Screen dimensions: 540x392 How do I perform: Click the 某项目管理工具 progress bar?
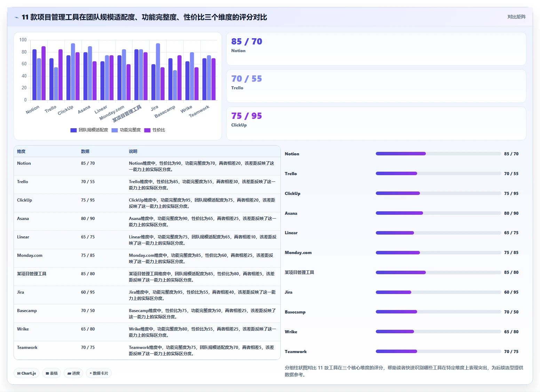(438, 272)
